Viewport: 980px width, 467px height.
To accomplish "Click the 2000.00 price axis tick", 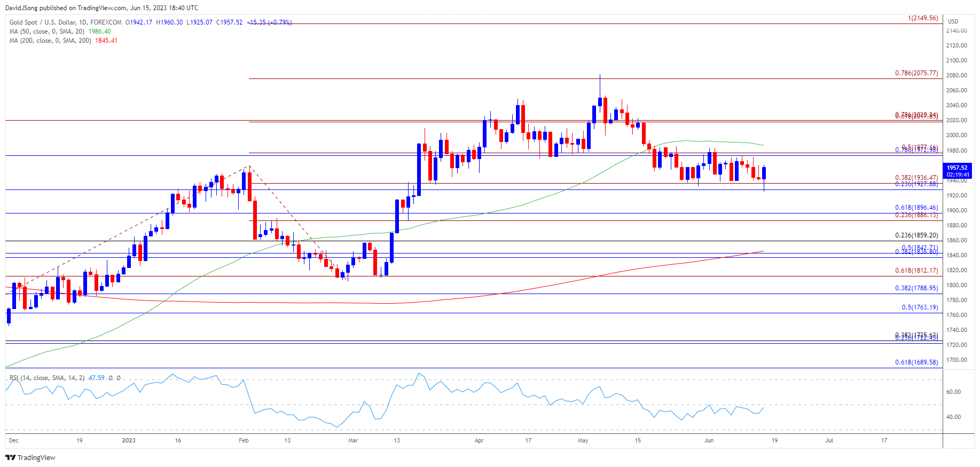I will [957, 136].
